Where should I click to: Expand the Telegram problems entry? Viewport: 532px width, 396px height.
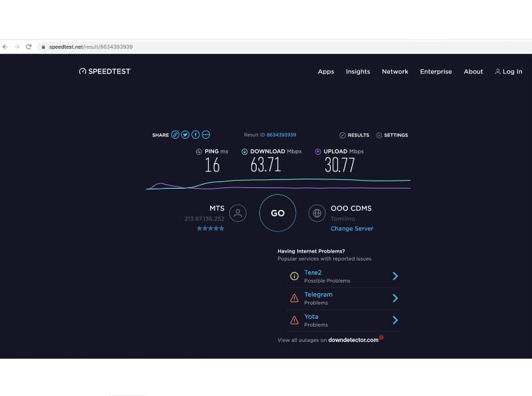coord(395,298)
